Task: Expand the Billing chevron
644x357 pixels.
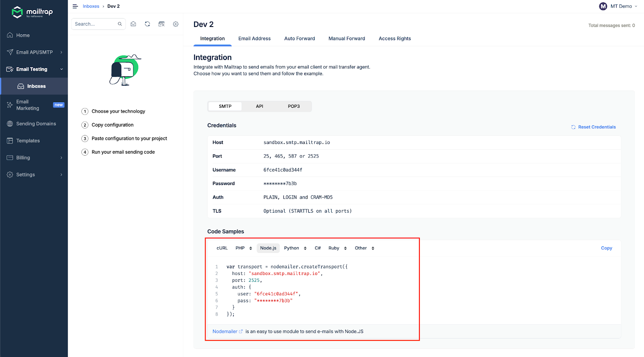Action: tap(61, 158)
